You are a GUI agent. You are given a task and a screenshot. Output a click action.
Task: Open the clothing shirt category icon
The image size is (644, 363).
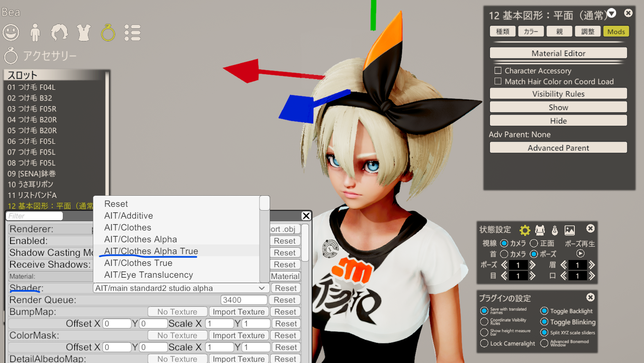tap(84, 33)
